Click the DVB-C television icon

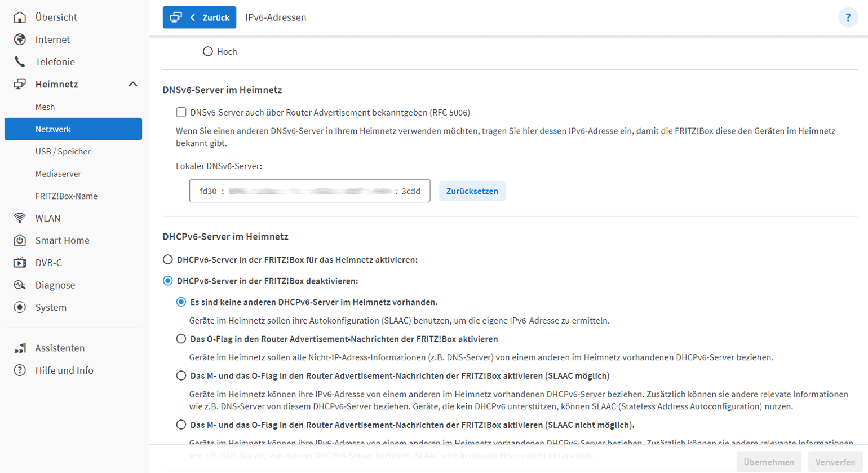coord(20,263)
